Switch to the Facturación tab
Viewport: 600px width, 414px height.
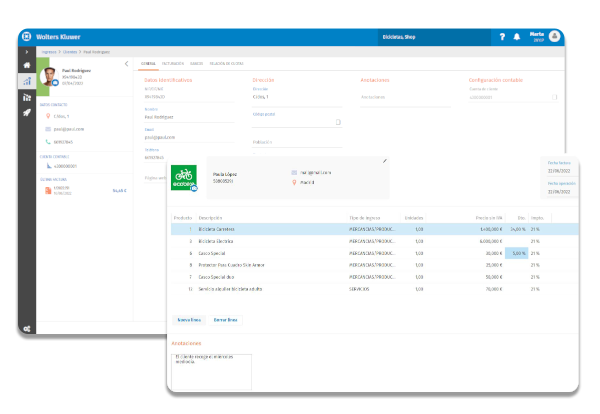tap(171, 63)
